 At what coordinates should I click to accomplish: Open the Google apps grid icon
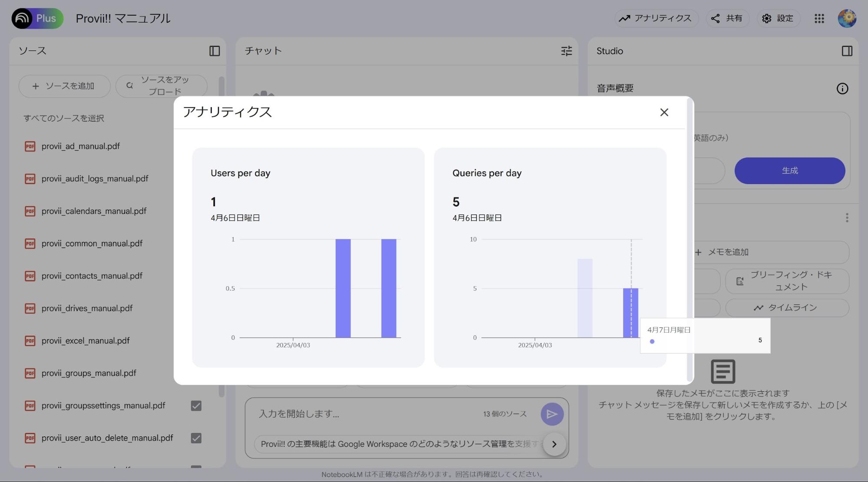[x=819, y=18]
